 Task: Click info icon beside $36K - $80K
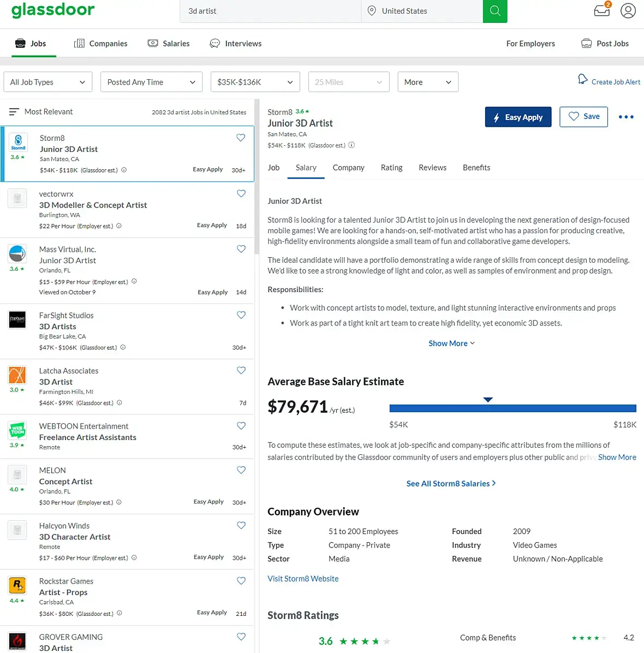coord(120,613)
